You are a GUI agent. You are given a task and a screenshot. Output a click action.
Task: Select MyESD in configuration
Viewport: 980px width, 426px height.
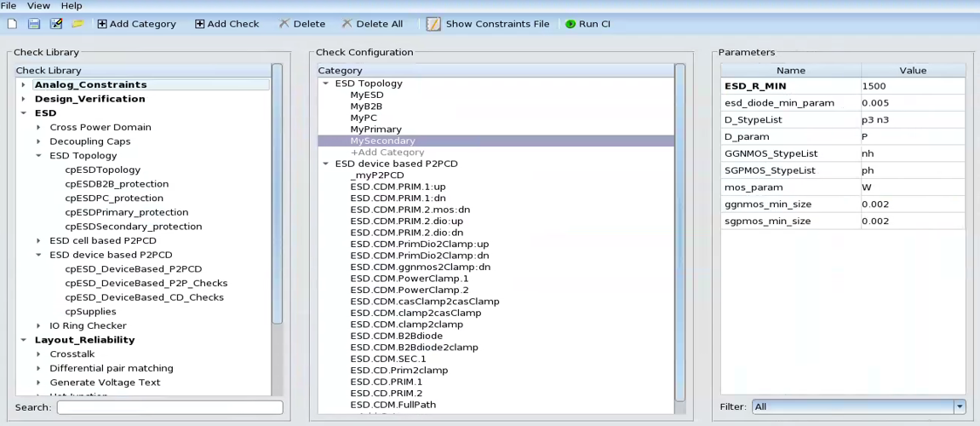click(368, 95)
